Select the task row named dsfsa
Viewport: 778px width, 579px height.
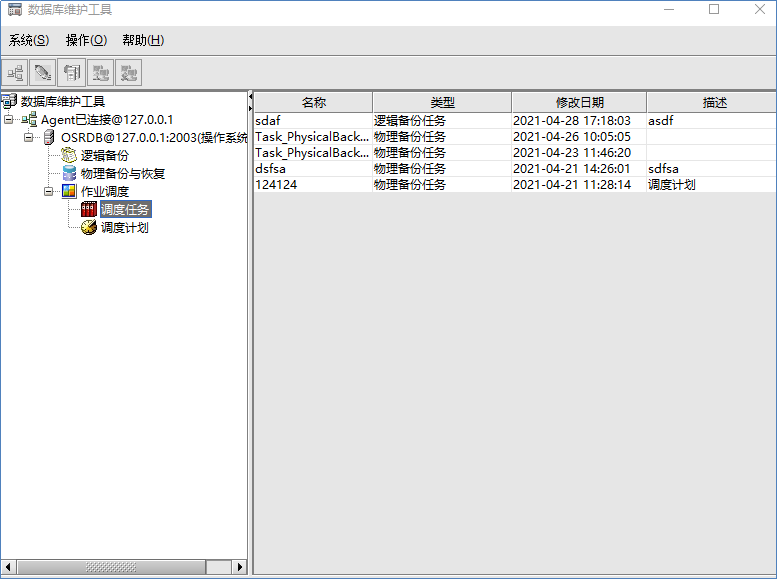(x=515, y=169)
